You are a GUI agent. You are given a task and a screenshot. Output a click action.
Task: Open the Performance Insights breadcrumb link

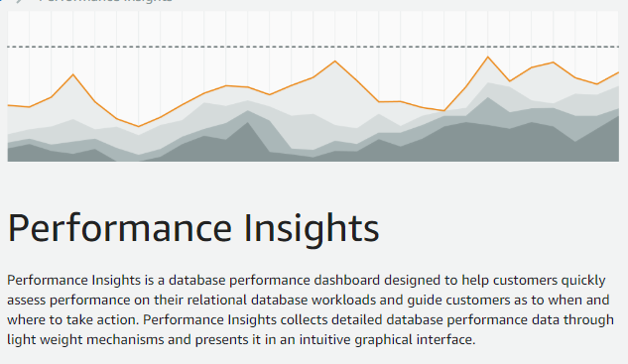click(106, 1)
